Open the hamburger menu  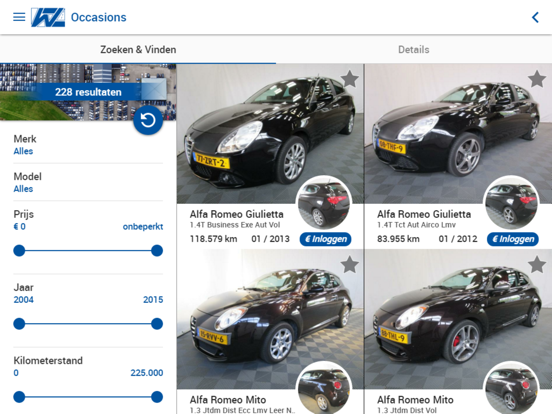pos(19,17)
